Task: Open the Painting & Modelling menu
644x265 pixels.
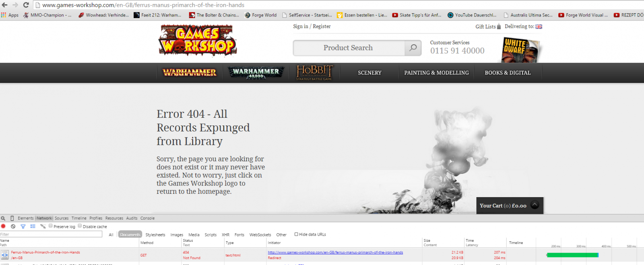Action: coord(436,73)
